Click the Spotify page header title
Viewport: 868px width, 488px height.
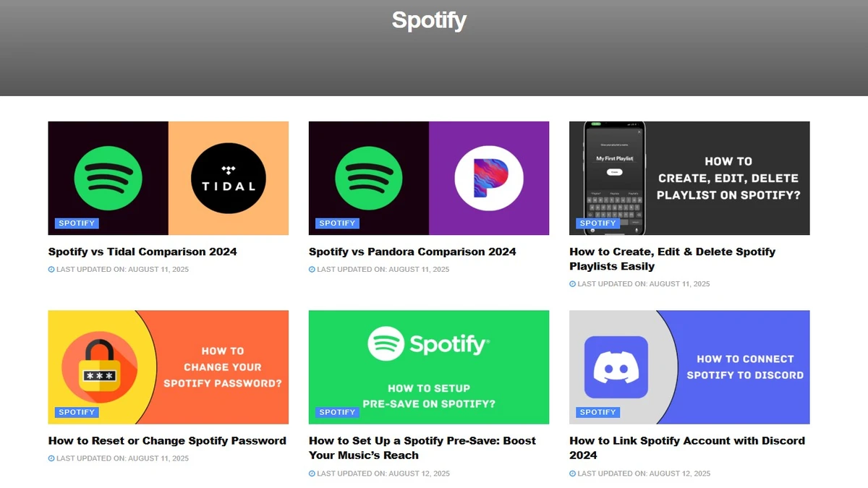pos(429,21)
